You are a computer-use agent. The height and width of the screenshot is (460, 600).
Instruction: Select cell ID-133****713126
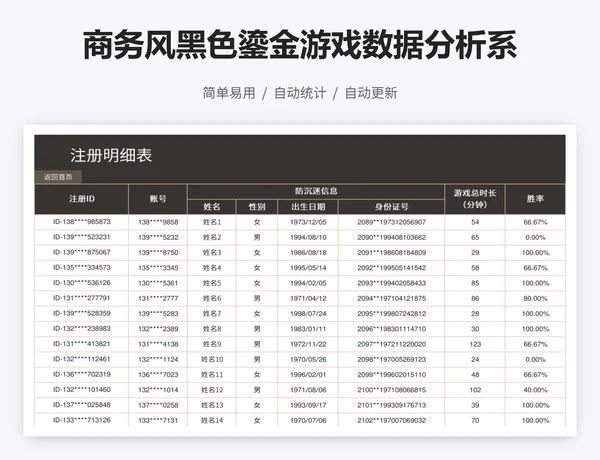82,420
